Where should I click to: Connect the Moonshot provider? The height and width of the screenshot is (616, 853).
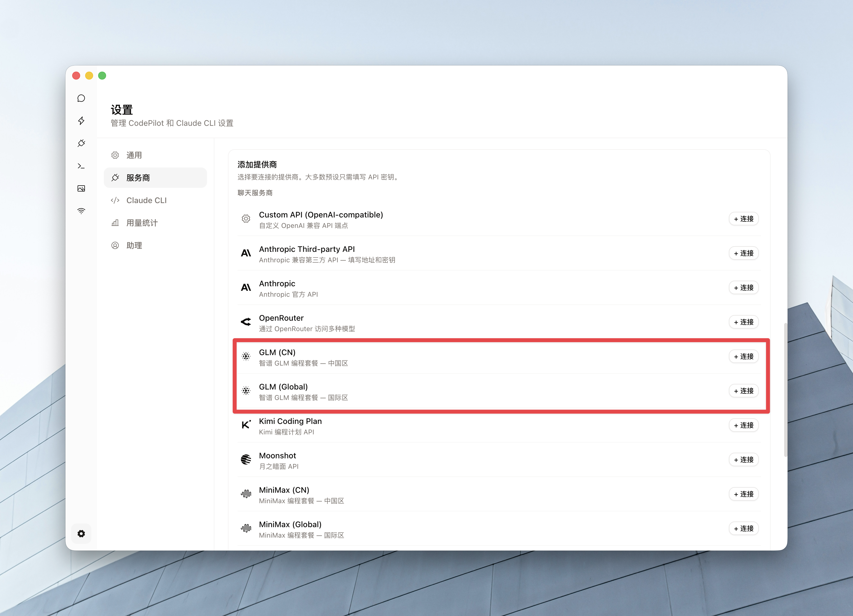pos(744,460)
